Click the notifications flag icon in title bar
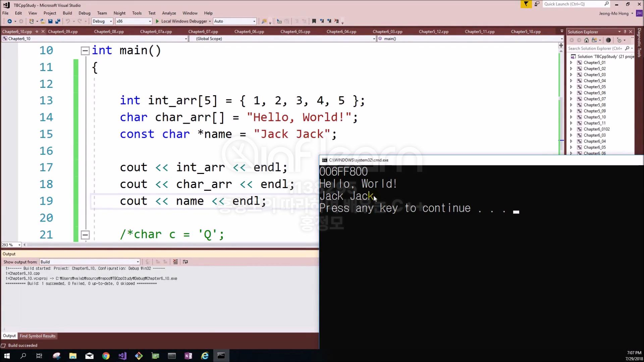The image size is (644, 362). pos(526,4)
